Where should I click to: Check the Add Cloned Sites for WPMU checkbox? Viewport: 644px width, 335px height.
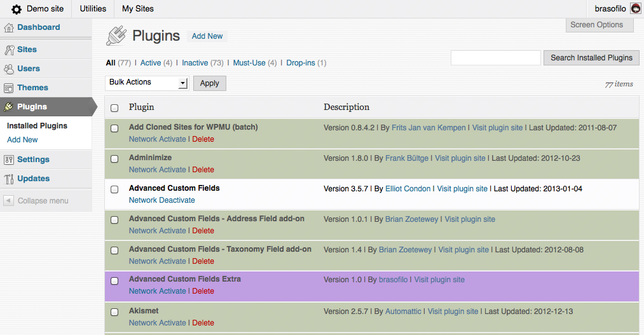tap(114, 128)
